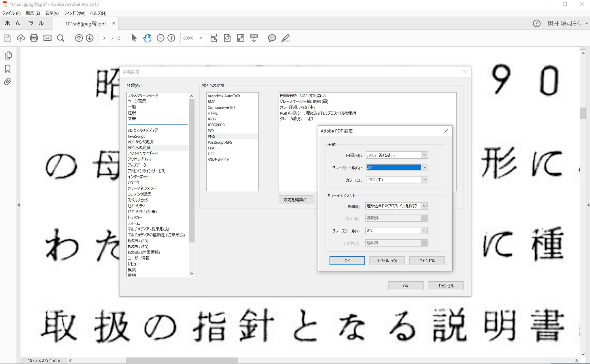Open the Bookmarks panel icon
Viewport: 590px width, 364px height.
click(x=8, y=69)
